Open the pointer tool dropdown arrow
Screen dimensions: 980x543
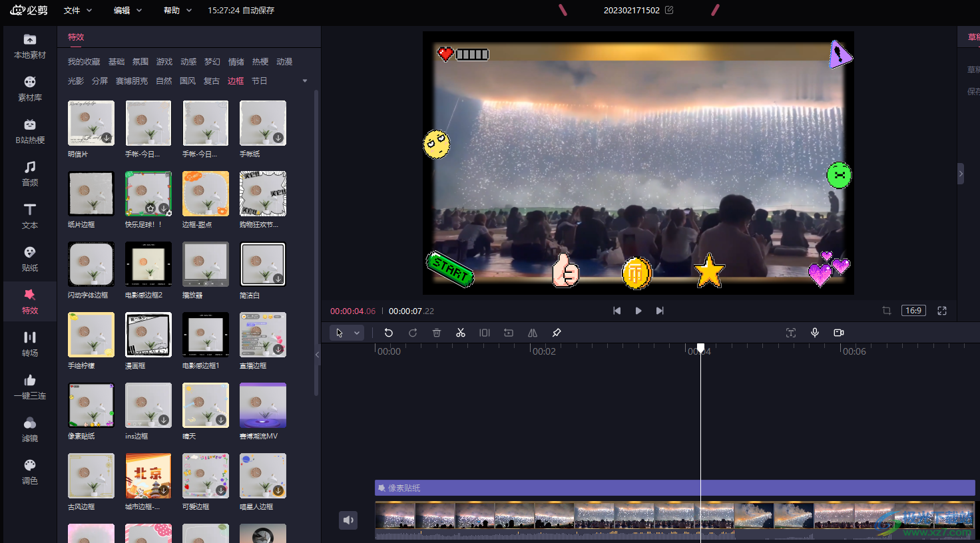tap(357, 333)
